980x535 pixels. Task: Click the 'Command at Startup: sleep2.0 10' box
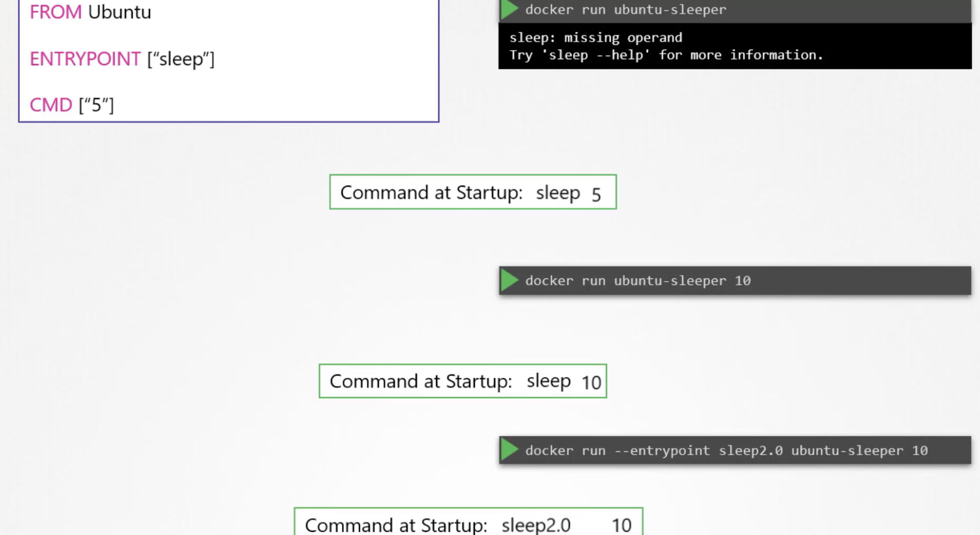tap(469, 521)
